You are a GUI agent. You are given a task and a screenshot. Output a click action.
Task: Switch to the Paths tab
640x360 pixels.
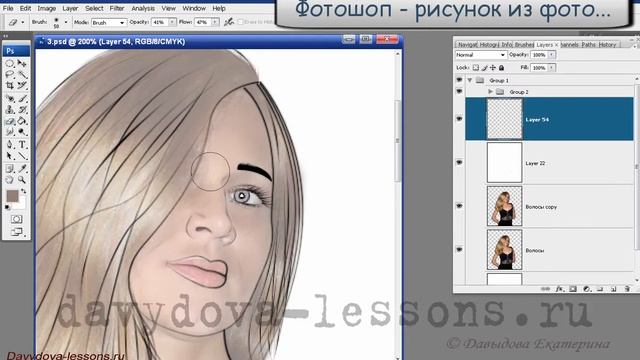[589, 44]
